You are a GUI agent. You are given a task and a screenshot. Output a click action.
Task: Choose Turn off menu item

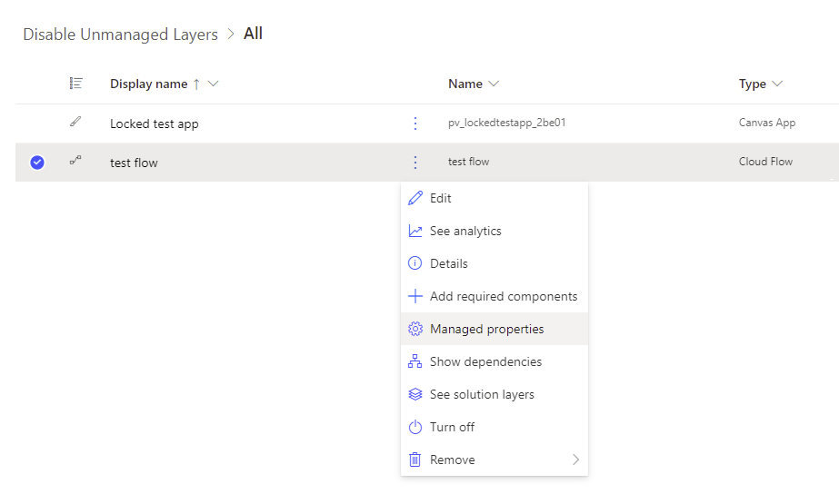[494, 427]
